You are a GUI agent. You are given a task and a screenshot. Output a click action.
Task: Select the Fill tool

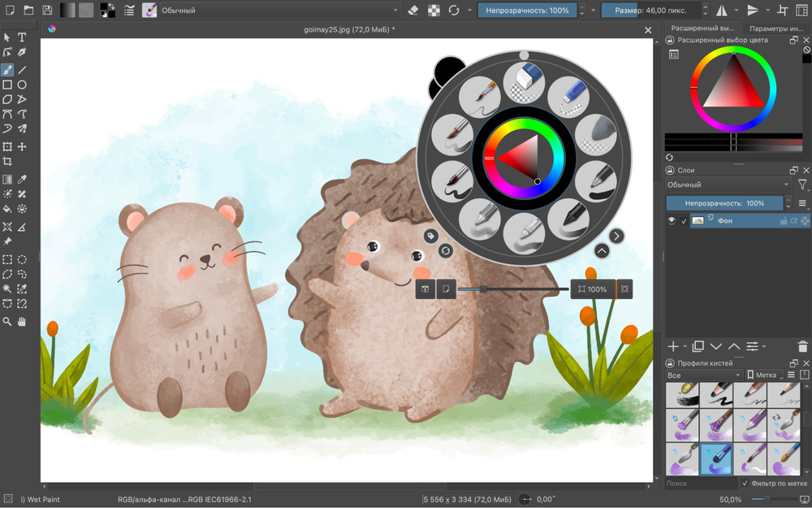[9, 207]
